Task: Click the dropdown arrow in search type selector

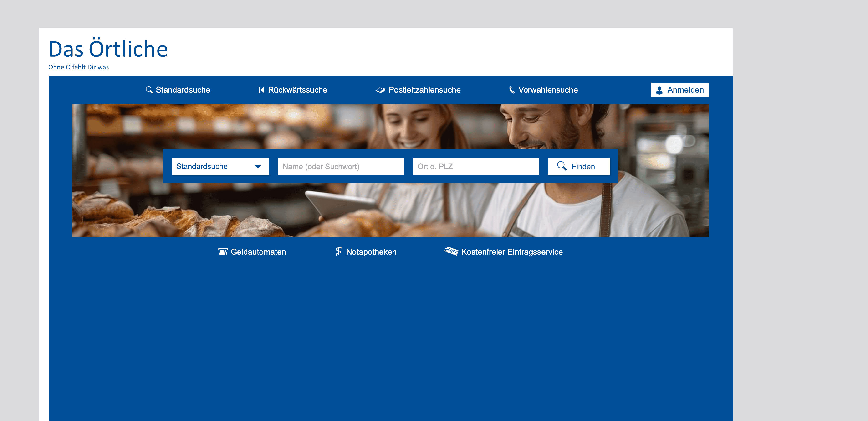Action: pyautogui.click(x=258, y=167)
